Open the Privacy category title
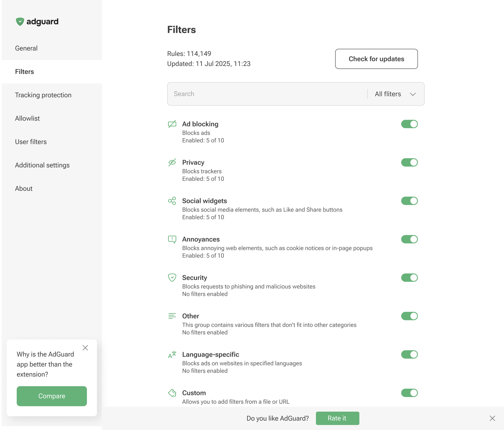 coord(193,163)
